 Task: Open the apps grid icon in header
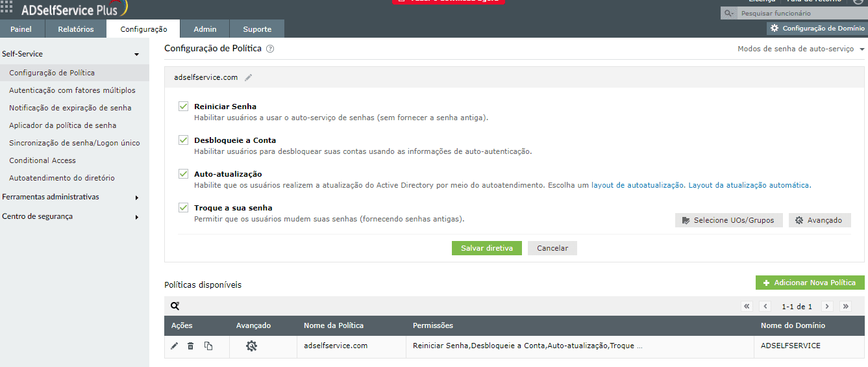[x=7, y=8]
